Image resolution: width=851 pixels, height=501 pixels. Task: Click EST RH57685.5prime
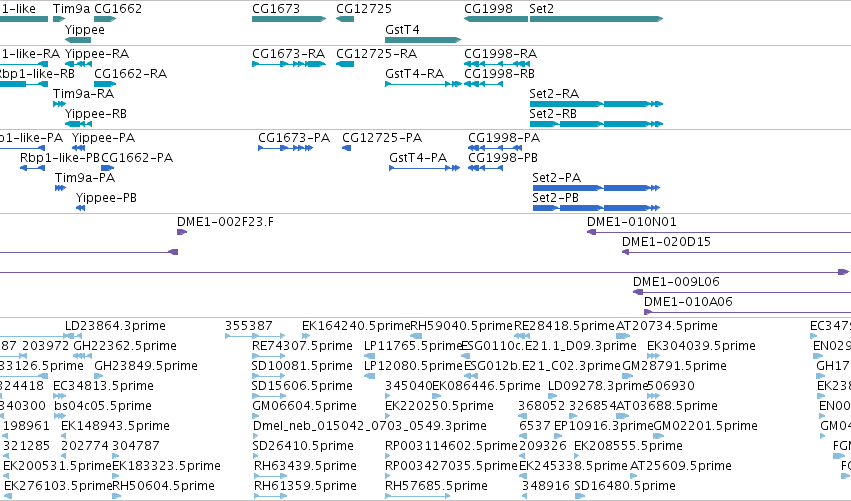point(417,497)
